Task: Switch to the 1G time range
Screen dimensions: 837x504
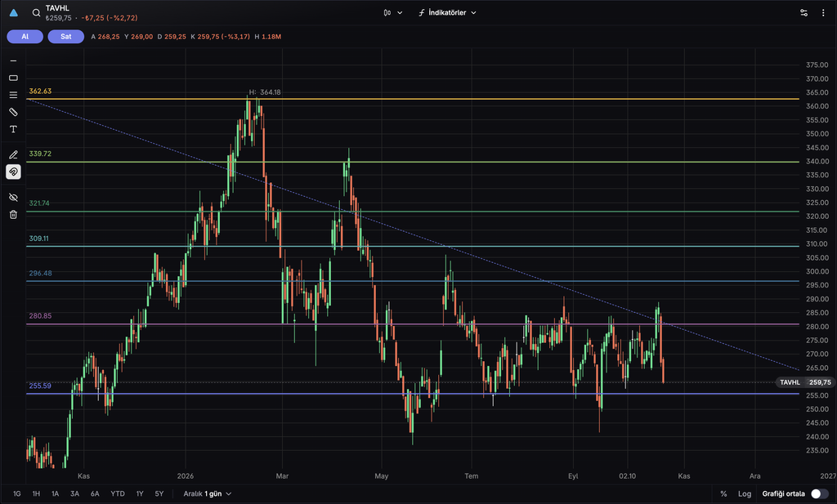Action: click(17, 494)
